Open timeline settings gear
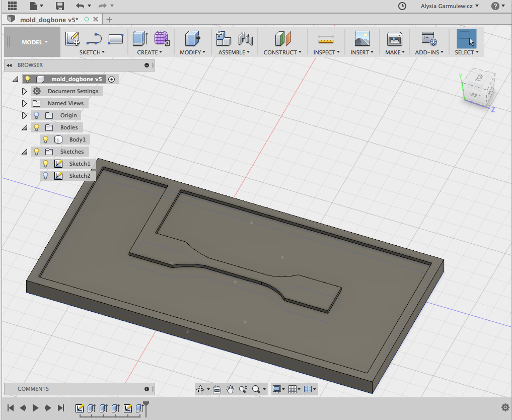The image size is (512, 420). 505,407
